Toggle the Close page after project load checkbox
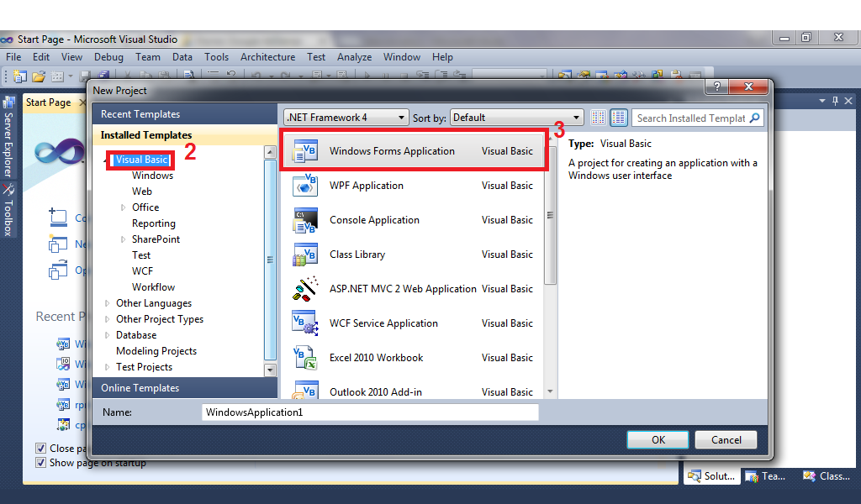This screenshot has width=861, height=504. tap(40, 448)
